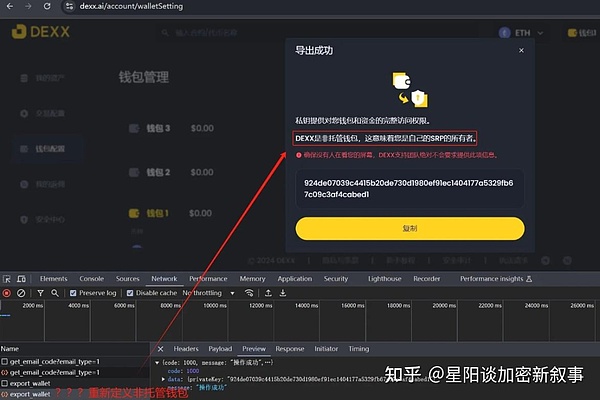Select the exported private key text
Image resolution: width=600 pixels, height=400 pixels.
coord(409,189)
